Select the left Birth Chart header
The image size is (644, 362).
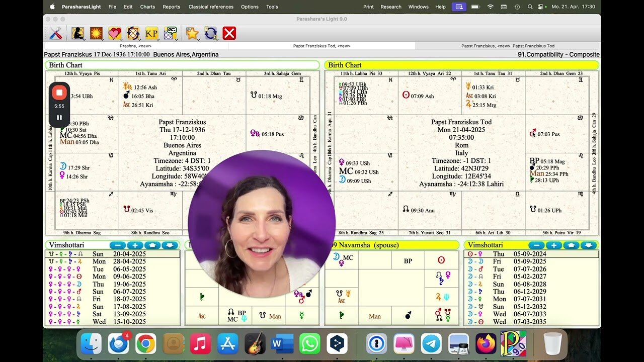click(x=182, y=65)
